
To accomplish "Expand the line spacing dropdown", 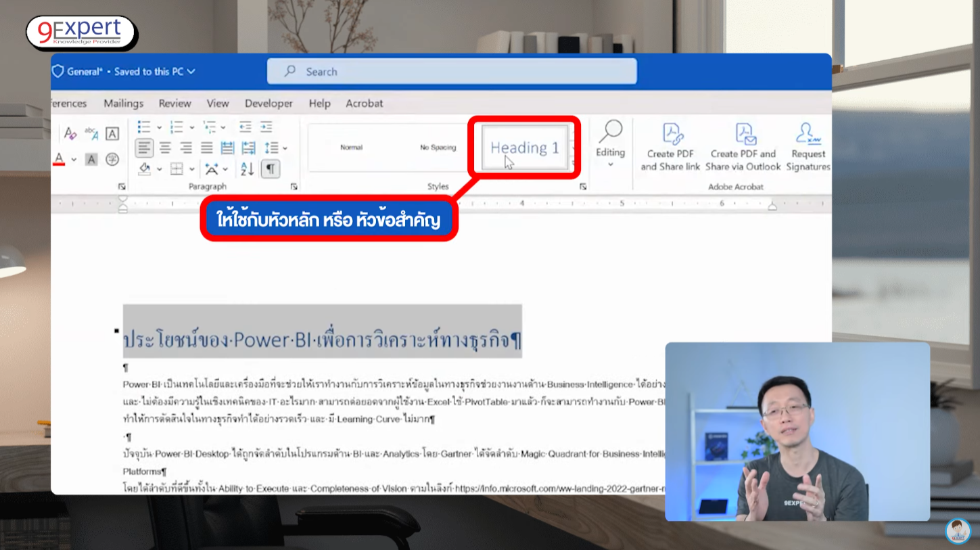I will pos(285,148).
